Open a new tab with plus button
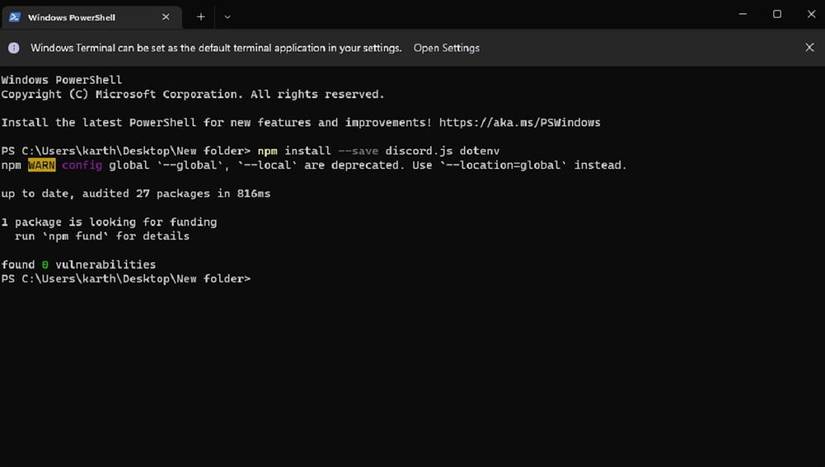825x467 pixels. 200,17
